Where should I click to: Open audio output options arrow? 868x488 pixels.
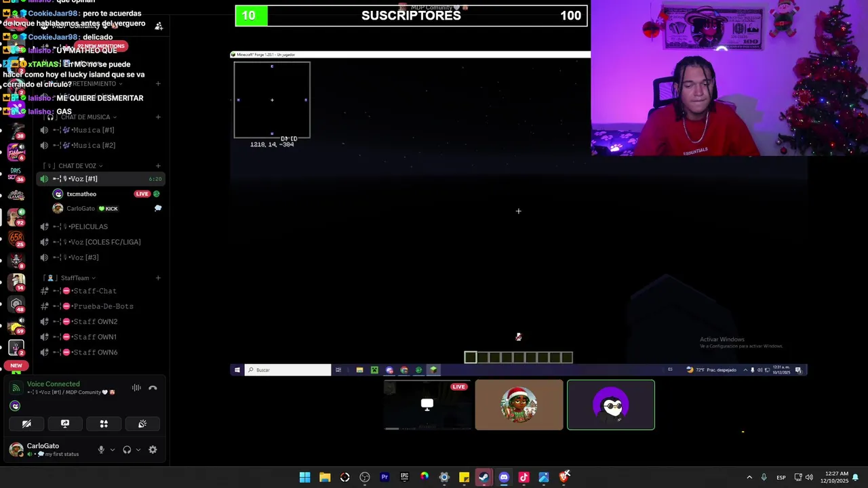pyautogui.click(x=138, y=449)
